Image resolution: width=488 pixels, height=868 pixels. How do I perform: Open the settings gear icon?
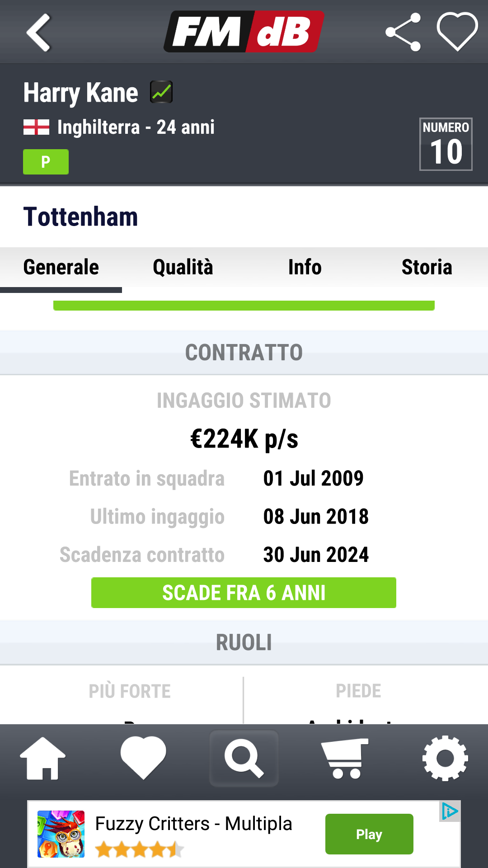tap(445, 758)
